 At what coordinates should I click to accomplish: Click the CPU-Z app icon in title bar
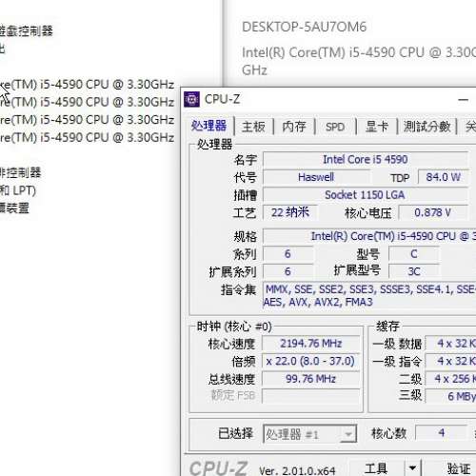[x=191, y=99]
